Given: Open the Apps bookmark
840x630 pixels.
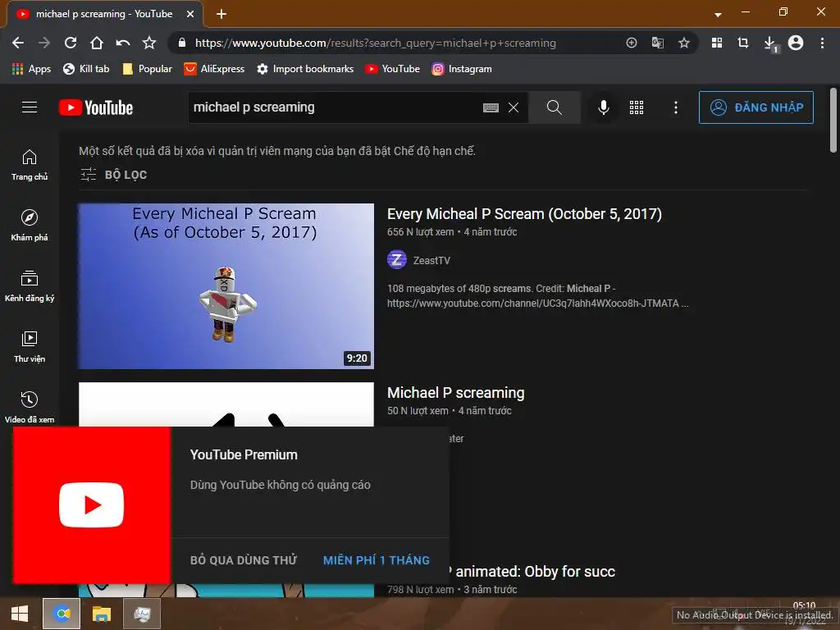Looking at the screenshot, I should coord(32,69).
